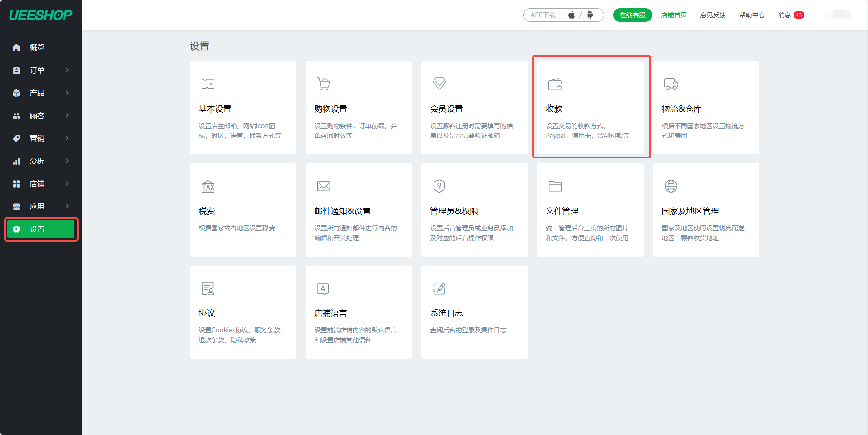Open the 购物设置 card title
Viewport: 868px width, 435px height.
point(331,109)
